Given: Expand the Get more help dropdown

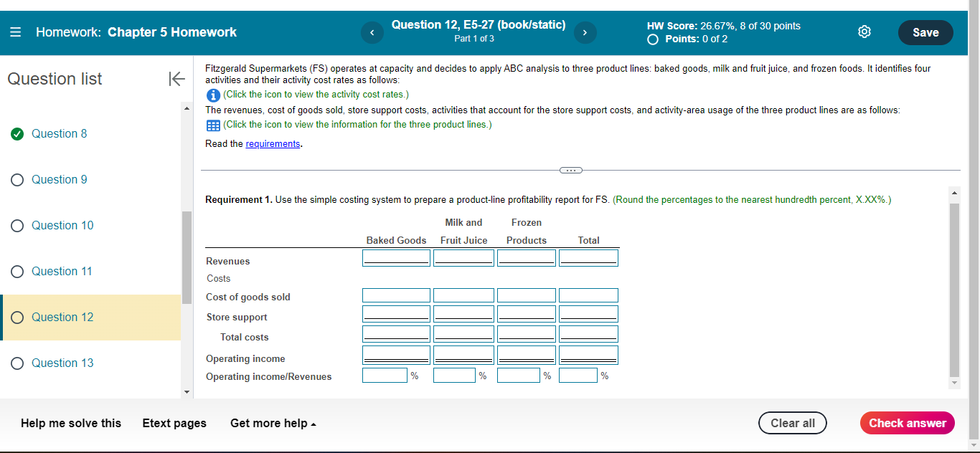Looking at the screenshot, I should click(273, 423).
